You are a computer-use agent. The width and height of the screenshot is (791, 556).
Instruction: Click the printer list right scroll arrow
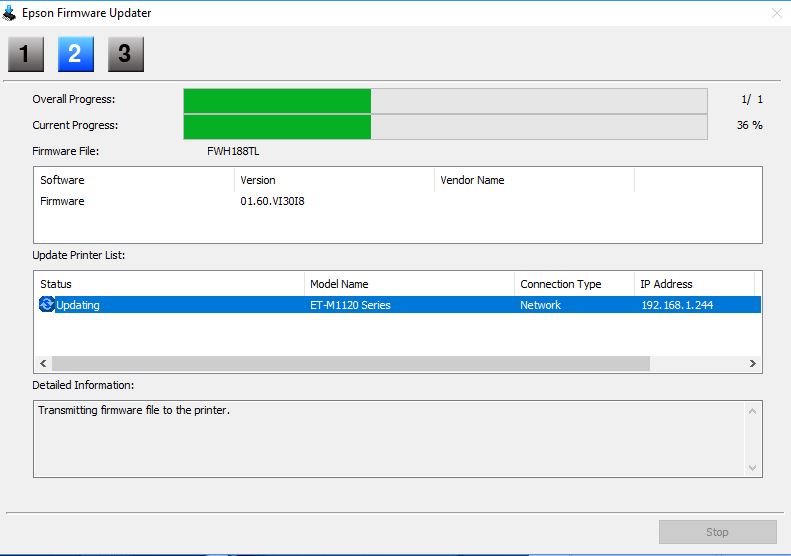click(x=752, y=363)
